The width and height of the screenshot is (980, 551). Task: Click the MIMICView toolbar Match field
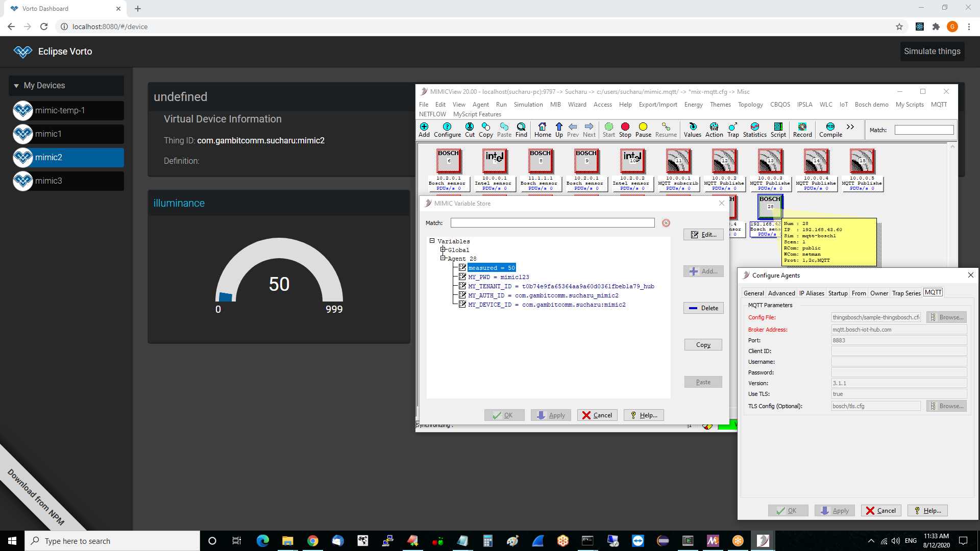[924, 130]
